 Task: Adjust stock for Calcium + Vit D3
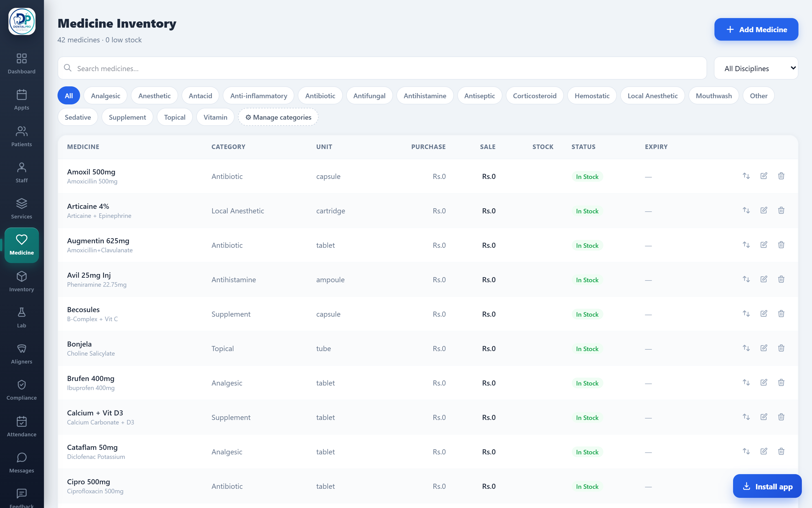tap(746, 417)
